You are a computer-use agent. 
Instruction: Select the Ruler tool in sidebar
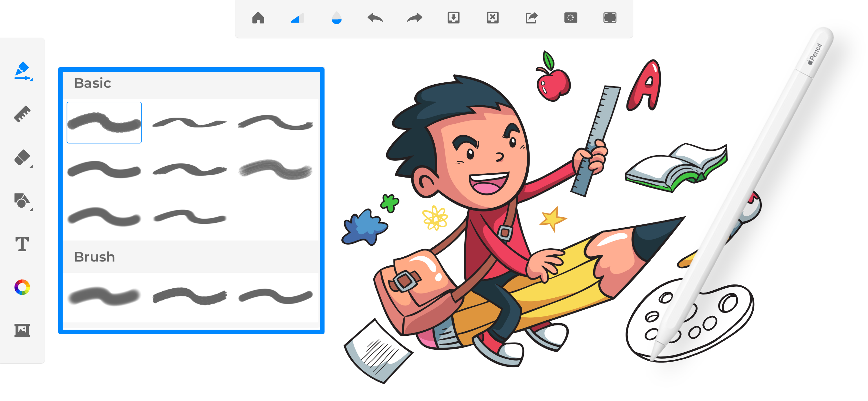click(x=22, y=114)
